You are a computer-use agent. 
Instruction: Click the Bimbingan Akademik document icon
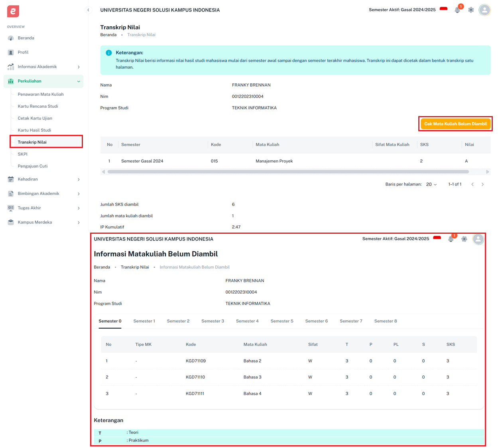point(11,194)
